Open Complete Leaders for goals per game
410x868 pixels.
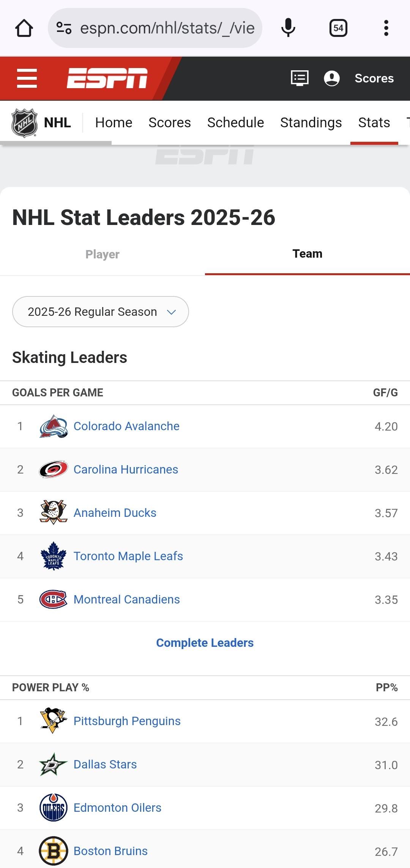205,643
